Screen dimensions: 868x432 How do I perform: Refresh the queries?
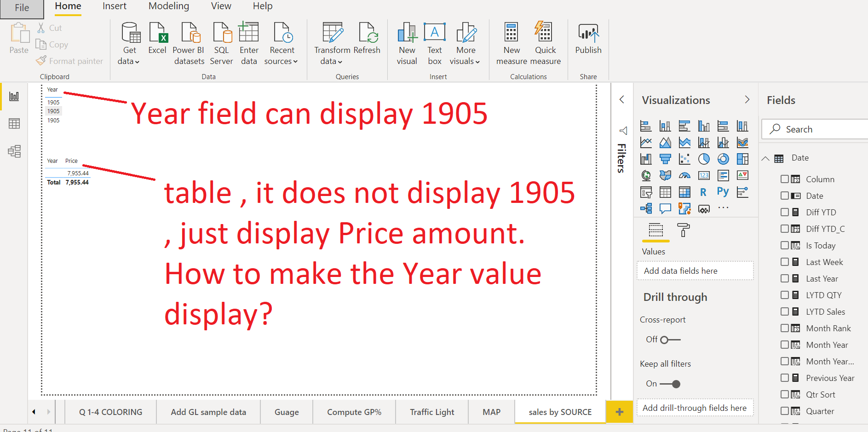click(367, 39)
